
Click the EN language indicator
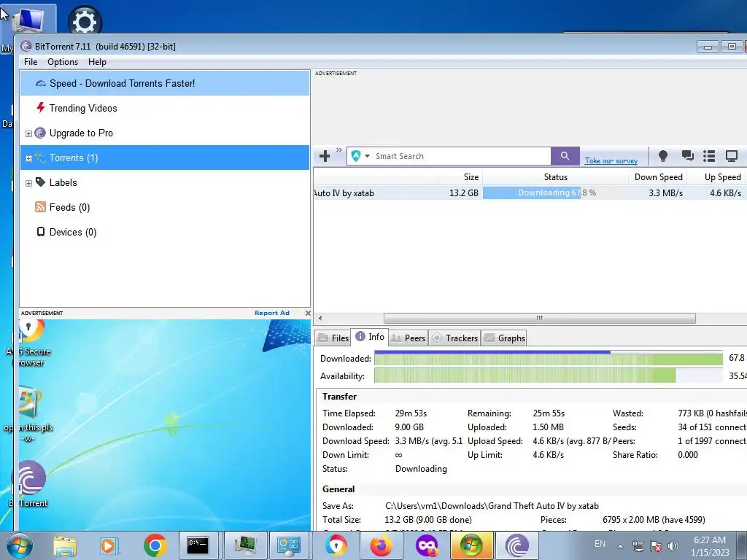[600, 544]
